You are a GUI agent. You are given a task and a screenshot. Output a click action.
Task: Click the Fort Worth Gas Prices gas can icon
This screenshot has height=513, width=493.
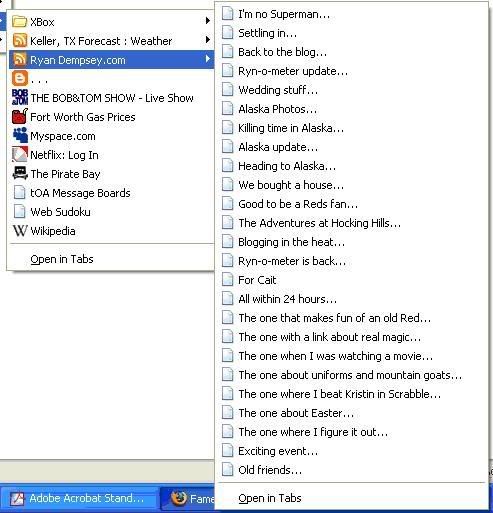[x=20, y=116]
